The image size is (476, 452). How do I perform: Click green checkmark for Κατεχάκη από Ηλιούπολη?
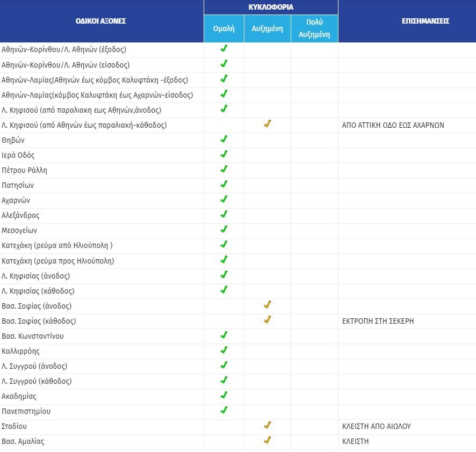click(224, 244)
